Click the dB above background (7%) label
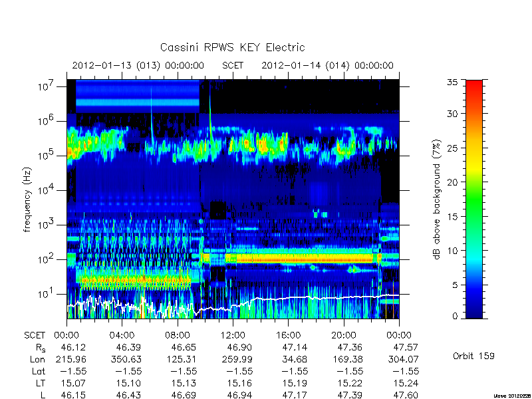Image resolution: width=532 pixels, height=399 pixels. [x=437, y=199]
